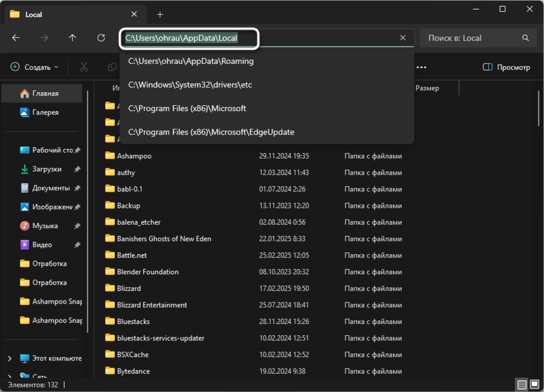Open a new tab with plus button

click(x=160, y=14)
